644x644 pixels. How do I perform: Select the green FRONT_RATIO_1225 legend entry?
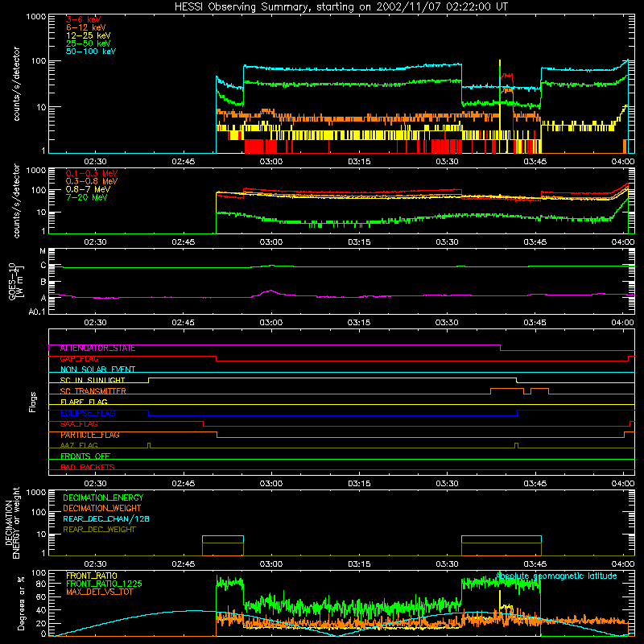(105, 584)
